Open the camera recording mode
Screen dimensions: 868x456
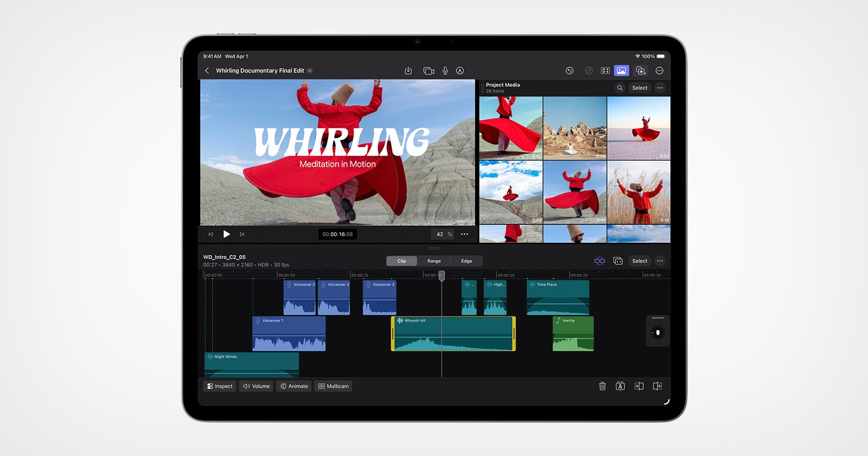point(429,71)
